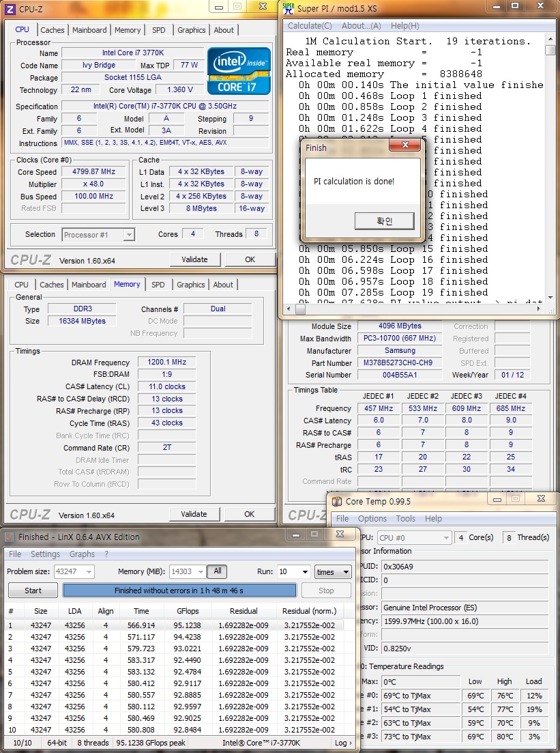
Task: Click the Core Speed value field
Action: click(x=94, y=171)
